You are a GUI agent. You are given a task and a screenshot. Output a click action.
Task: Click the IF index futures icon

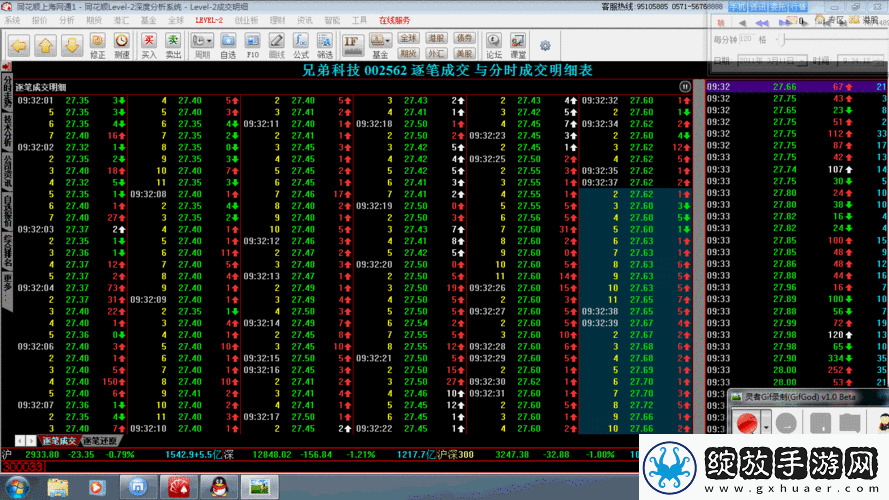(x=352, y=45)
